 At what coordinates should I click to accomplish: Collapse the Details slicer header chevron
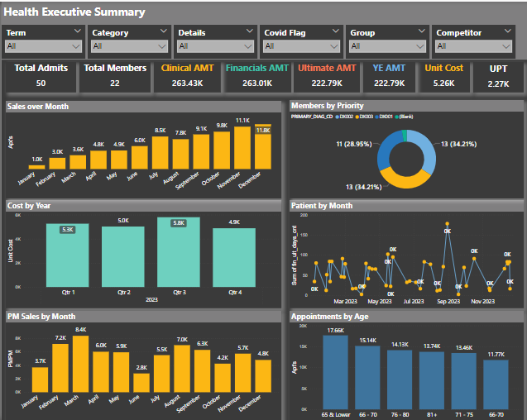coord(249,31)
